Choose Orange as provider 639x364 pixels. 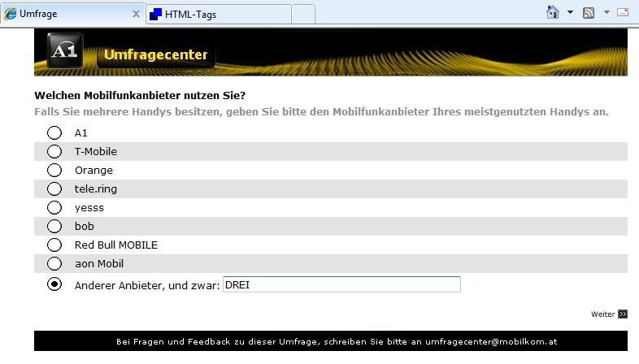pyautogui.click(x=54, y=170)
